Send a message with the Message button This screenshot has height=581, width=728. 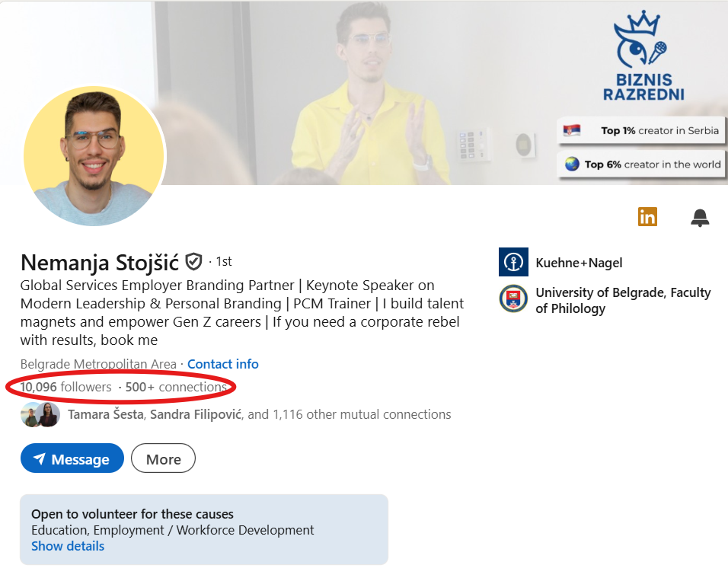[x=72, y=458]
